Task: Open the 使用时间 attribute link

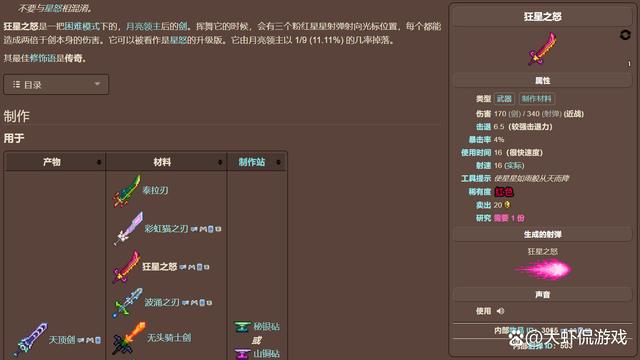Action: 476,153
